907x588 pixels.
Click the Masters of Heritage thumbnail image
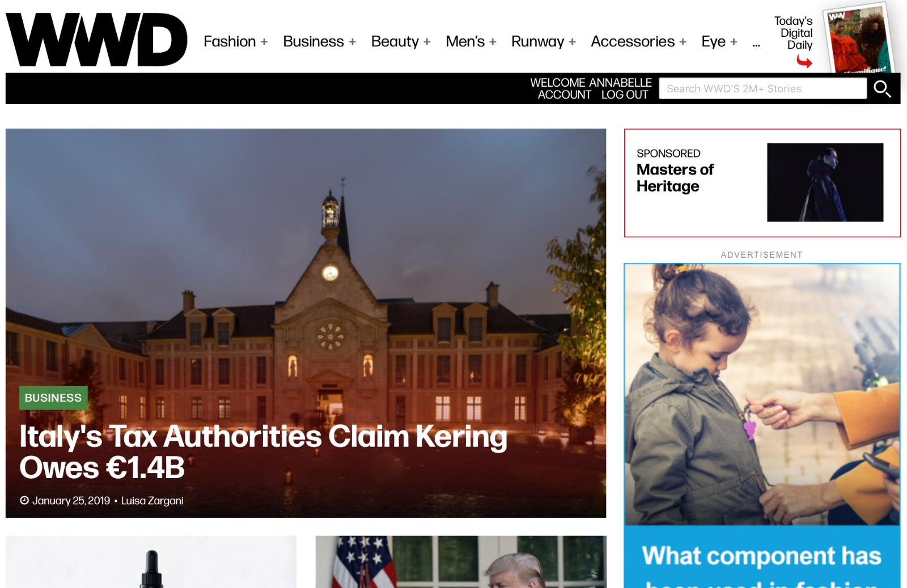click(825, 182)
